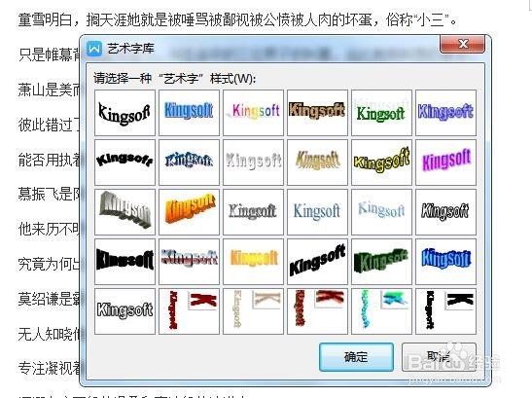Choose the orange 3D extruded Kingsoft style
Image resolution: width=532 pixels, height=398 pixels.
pyautogui.click(x=189, y=212)
